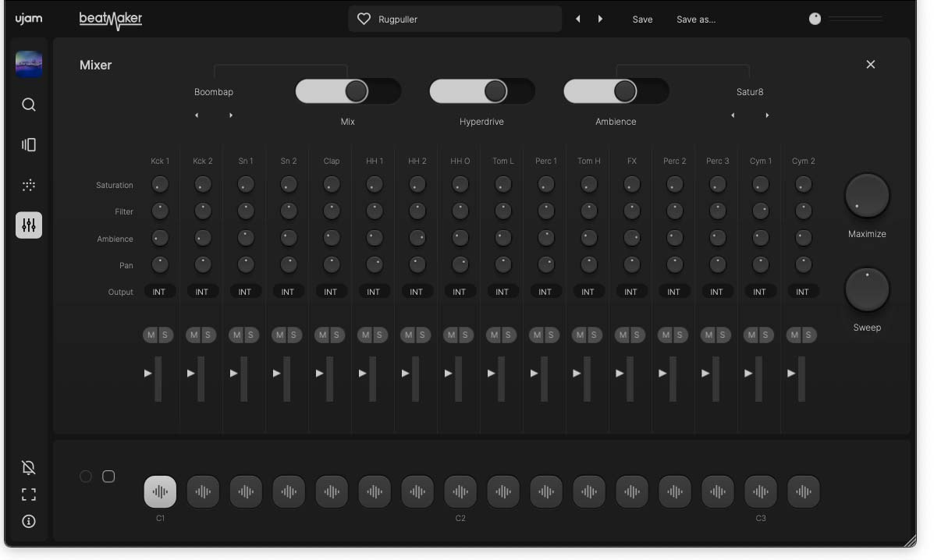Viewport: 934px width, 560px height.
Task: Open the Mixer sliders icon in sidebar
Action: tap(29, 225)
